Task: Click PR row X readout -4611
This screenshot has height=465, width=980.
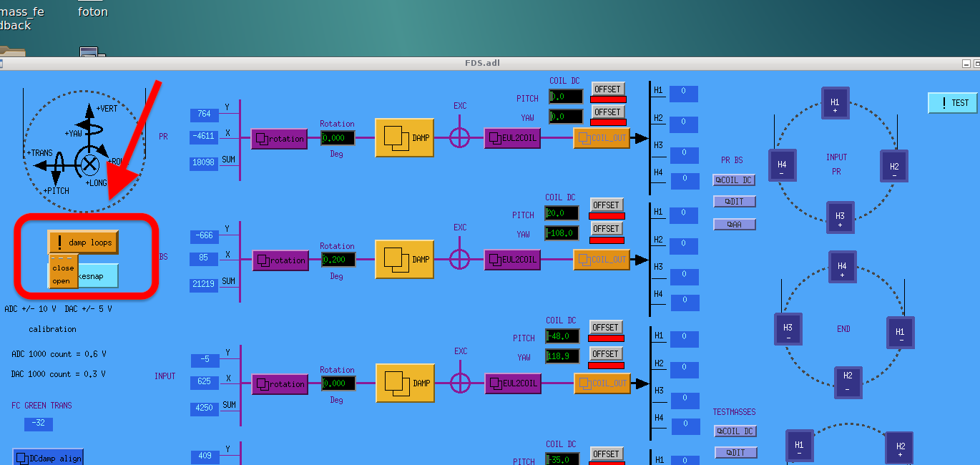Action: coord(205,136)
